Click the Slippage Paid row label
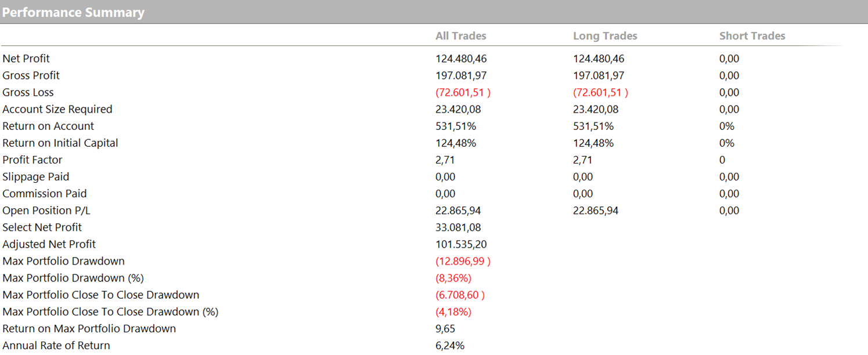The image size is (868, 355). point(35,176)
